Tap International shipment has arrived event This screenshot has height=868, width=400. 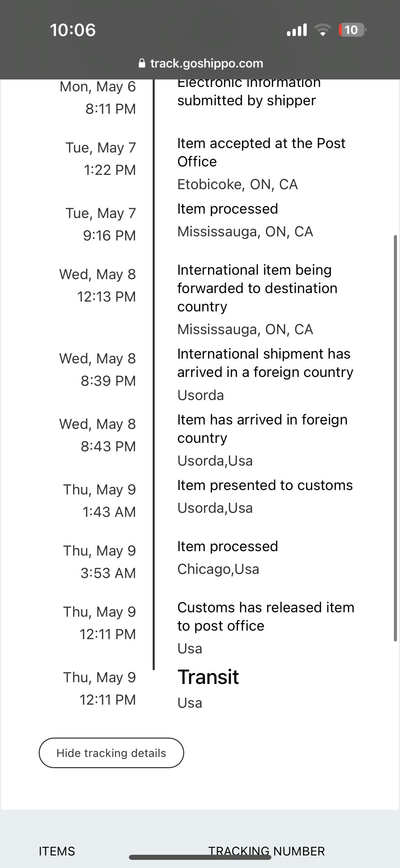pos(265,363)
